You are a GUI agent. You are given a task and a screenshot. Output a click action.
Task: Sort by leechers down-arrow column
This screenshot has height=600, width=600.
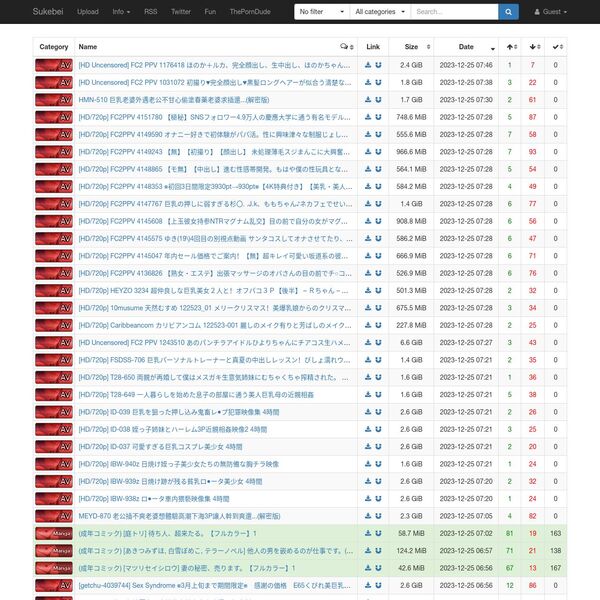532,47
